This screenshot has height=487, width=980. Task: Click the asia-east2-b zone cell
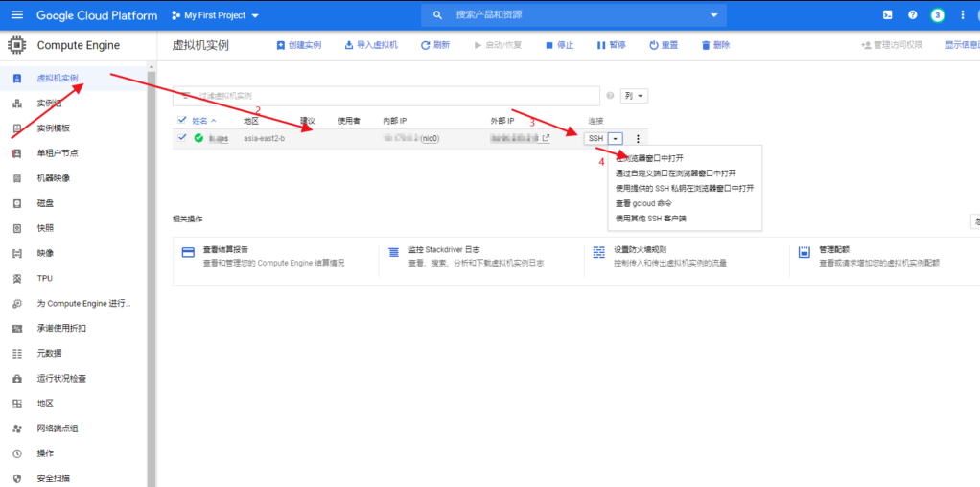[264, 138]
